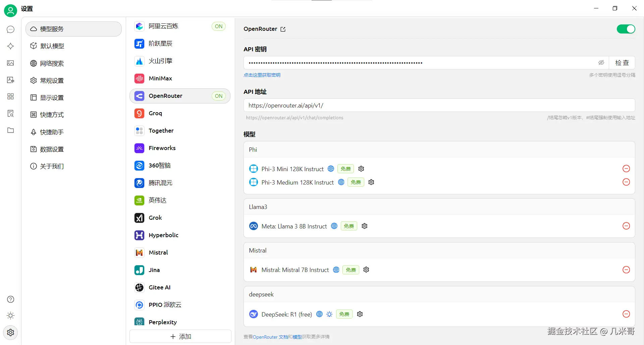The image size is (644, 345).
Task: Click the API 地址 input field
Action: (x=439, y=105)
